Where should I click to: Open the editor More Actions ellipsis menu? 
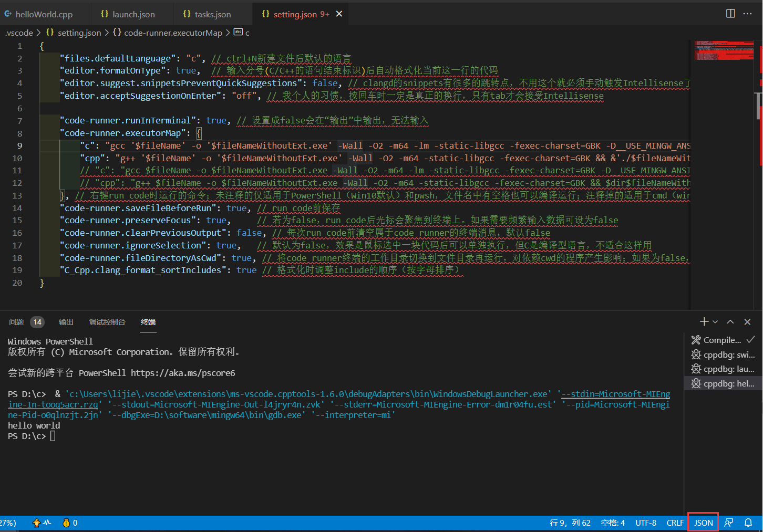747,14
